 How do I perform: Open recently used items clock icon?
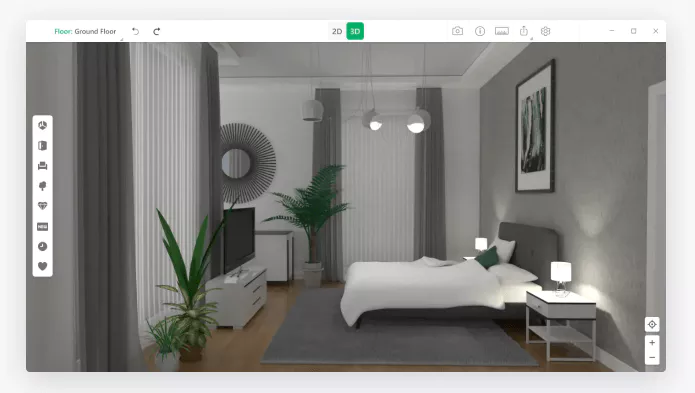(x=43, y=246)
